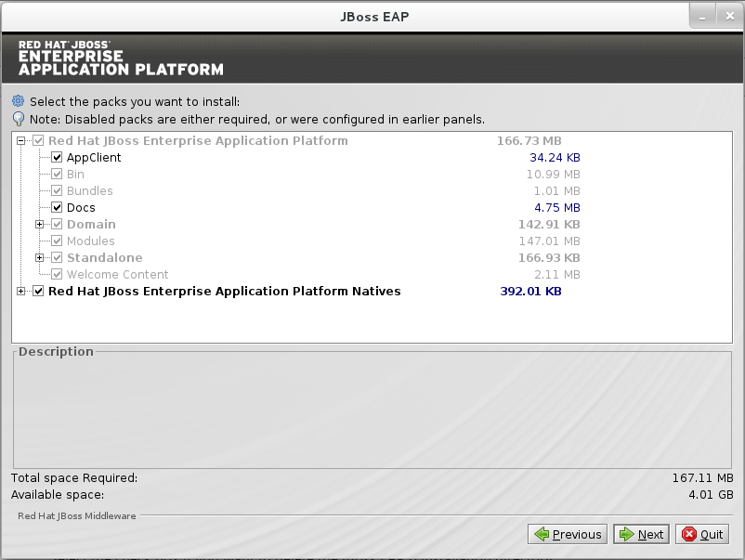Click the lightbulb note icon
The height and width of the screenshot is (560, 745).
coord(18,119)
